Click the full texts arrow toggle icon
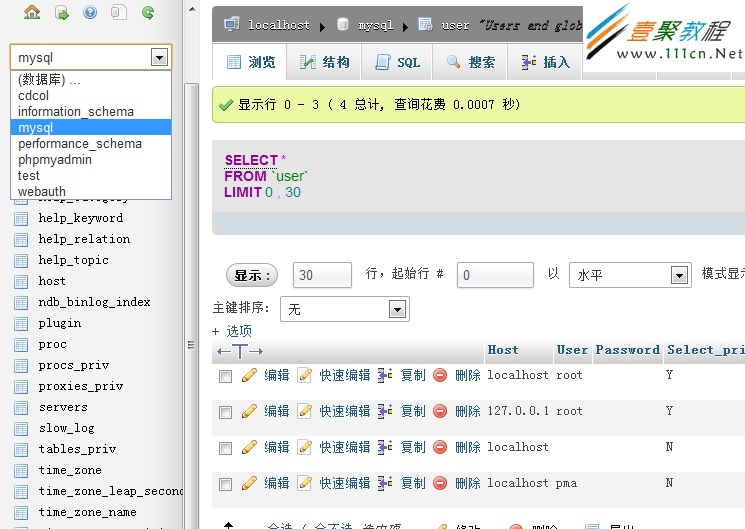 pos(240,351)
